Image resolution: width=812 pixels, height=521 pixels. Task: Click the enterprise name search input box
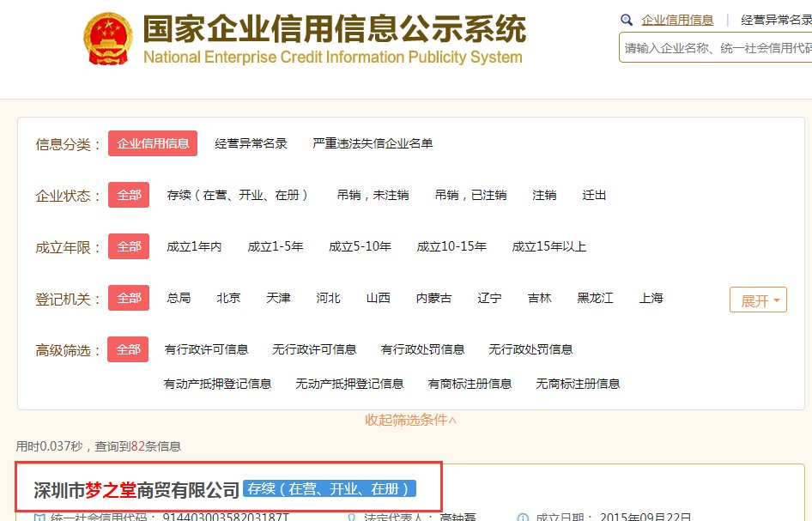click(714, 49)
